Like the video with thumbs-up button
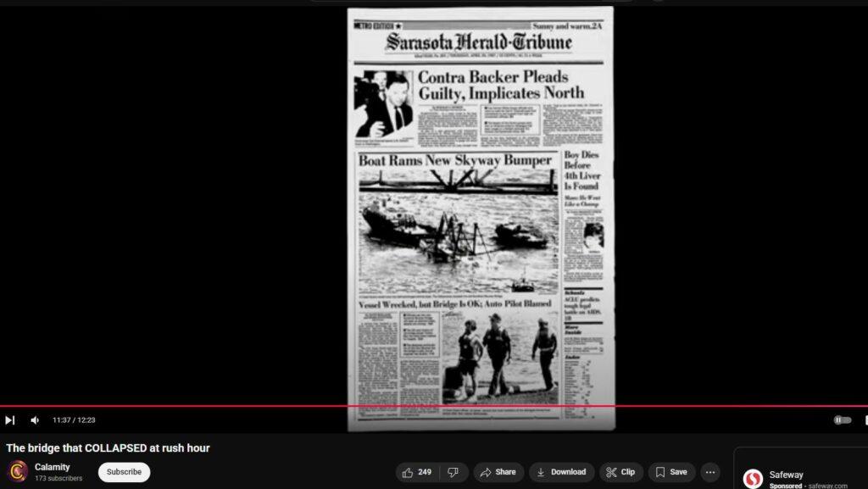Image resolution: width=868 pixels, height=489 pixels. (418, 472)
